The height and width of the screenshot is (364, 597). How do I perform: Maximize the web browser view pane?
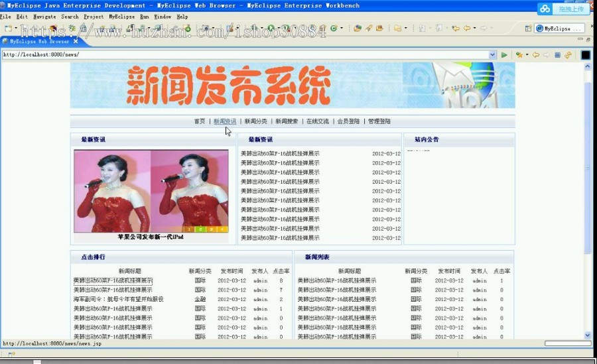(588, 39)
